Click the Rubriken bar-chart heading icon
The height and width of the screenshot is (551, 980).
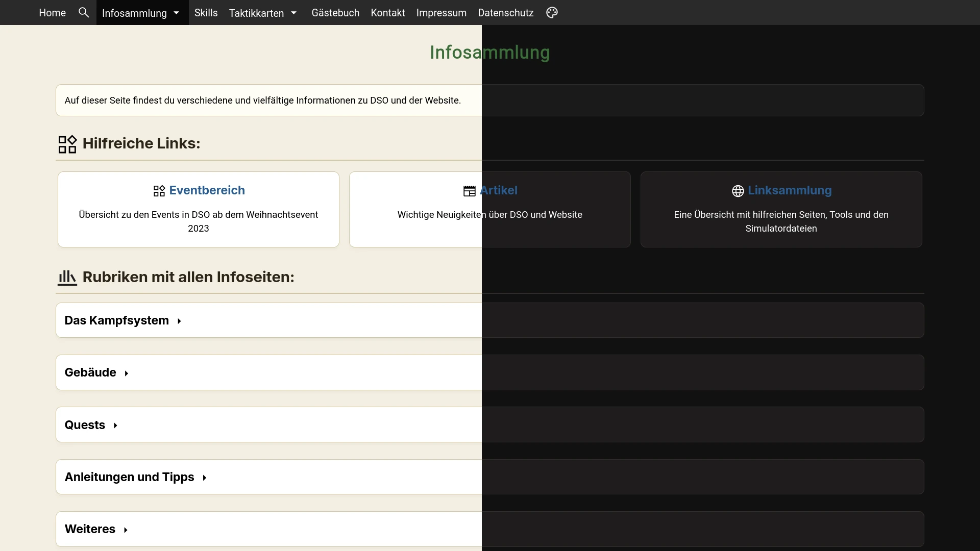click(x=67, y=278)
